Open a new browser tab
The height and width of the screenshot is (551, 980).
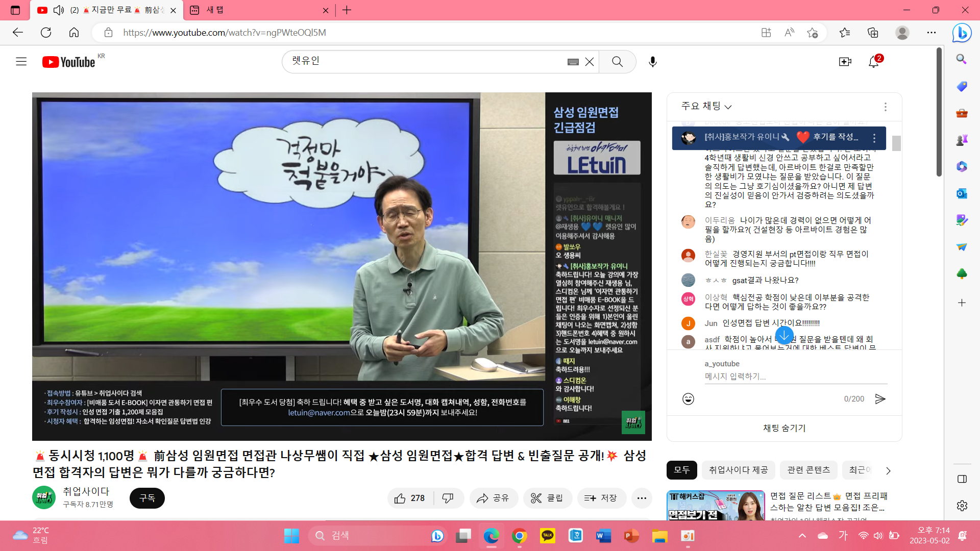coord(347,10)
